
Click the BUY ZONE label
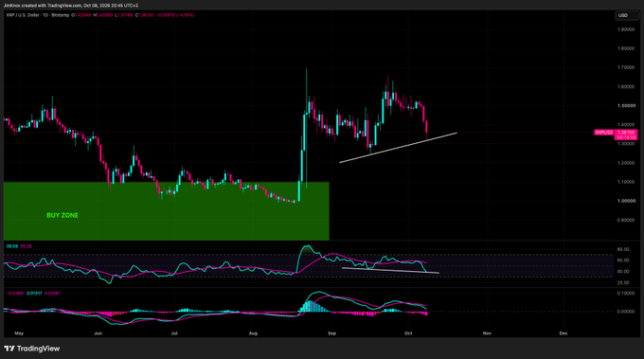click(63, 215)
